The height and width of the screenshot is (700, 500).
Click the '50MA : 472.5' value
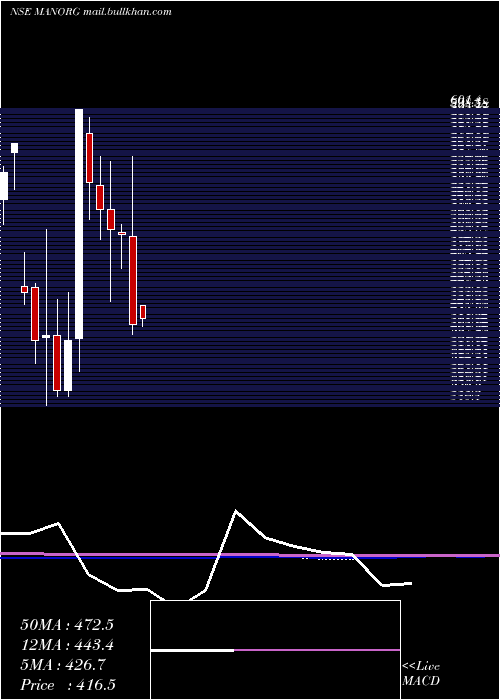point(67,625)
